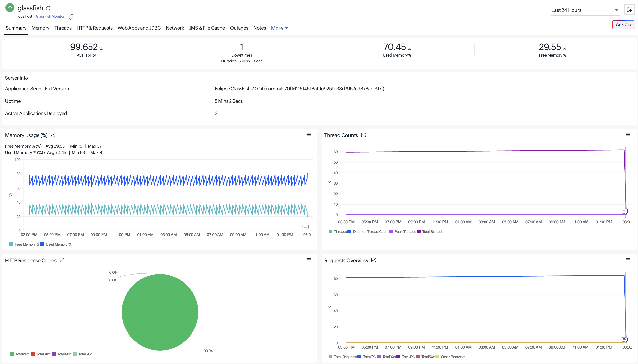Open the Requests Overview popout icon
Screen dimensions: 638x364
tap(373, 260)
